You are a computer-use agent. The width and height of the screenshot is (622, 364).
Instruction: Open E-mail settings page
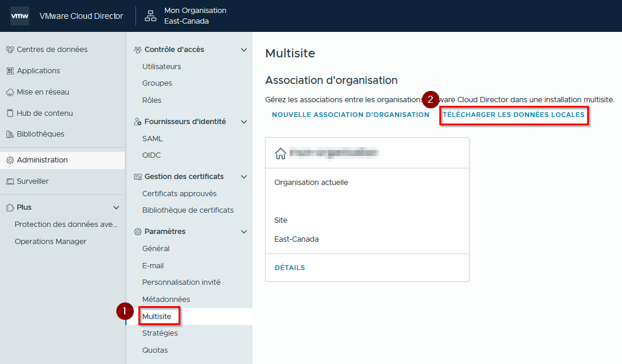tap(153, 266)
